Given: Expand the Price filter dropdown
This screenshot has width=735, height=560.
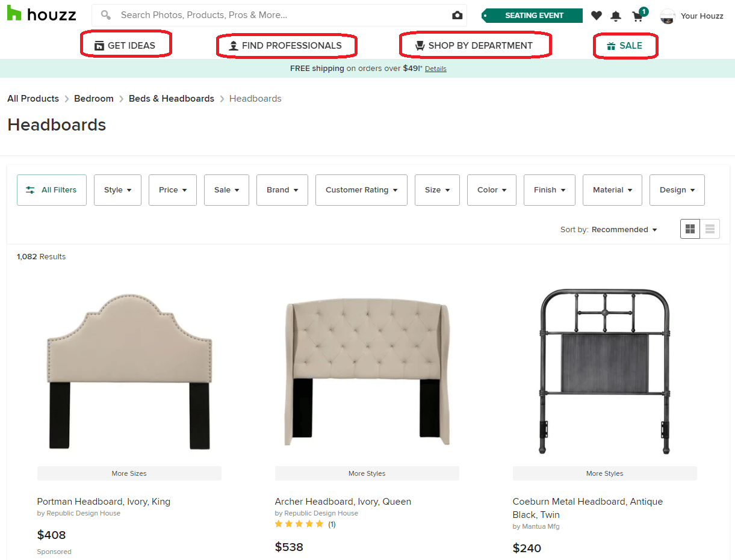Looking at the screenshot, I should pos(173,190).
